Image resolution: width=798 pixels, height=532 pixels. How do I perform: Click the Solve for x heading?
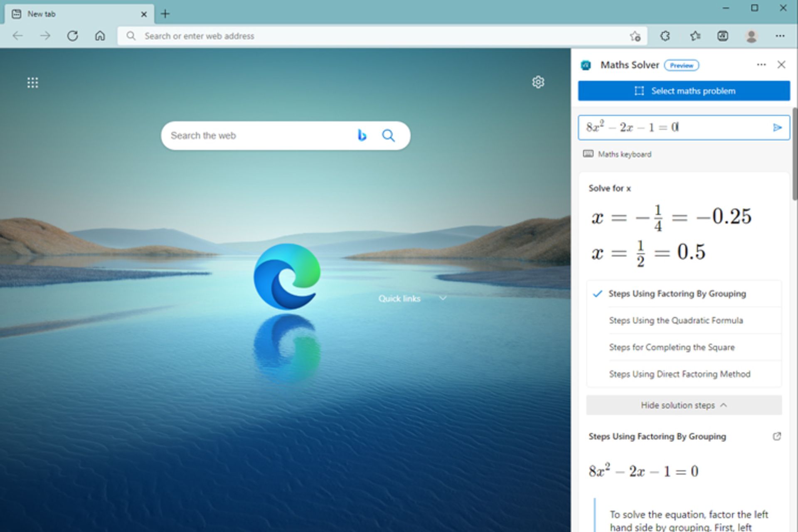pos(610,188)
